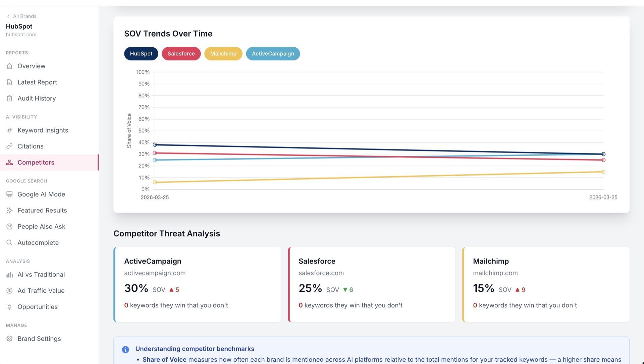Click the info icon beside Understanding competitor benchmarks
The height and width of the screenshot is (364, 644).
point(125,350)
